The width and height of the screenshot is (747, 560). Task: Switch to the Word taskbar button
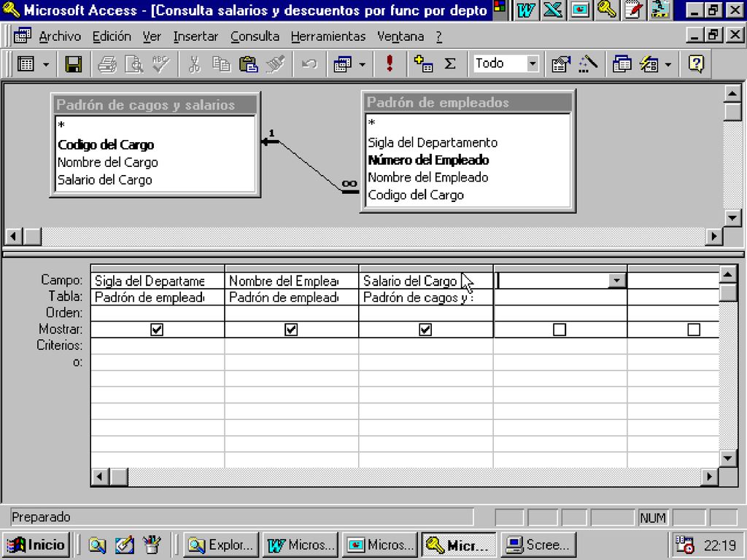pyautogui.click(x=300, y=545)
